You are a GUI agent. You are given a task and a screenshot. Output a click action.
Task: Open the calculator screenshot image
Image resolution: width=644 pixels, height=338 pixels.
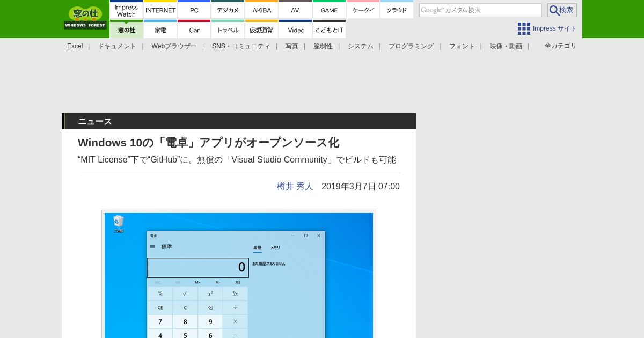239,275
